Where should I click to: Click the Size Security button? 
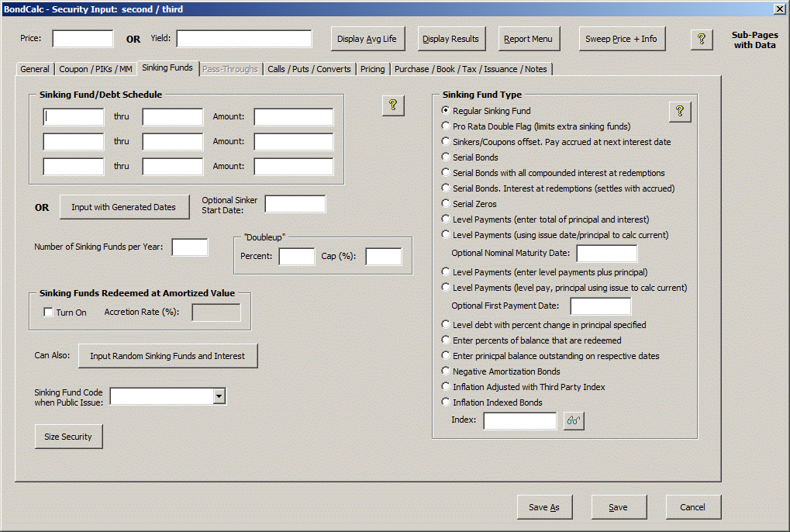(x=68, y=437)
